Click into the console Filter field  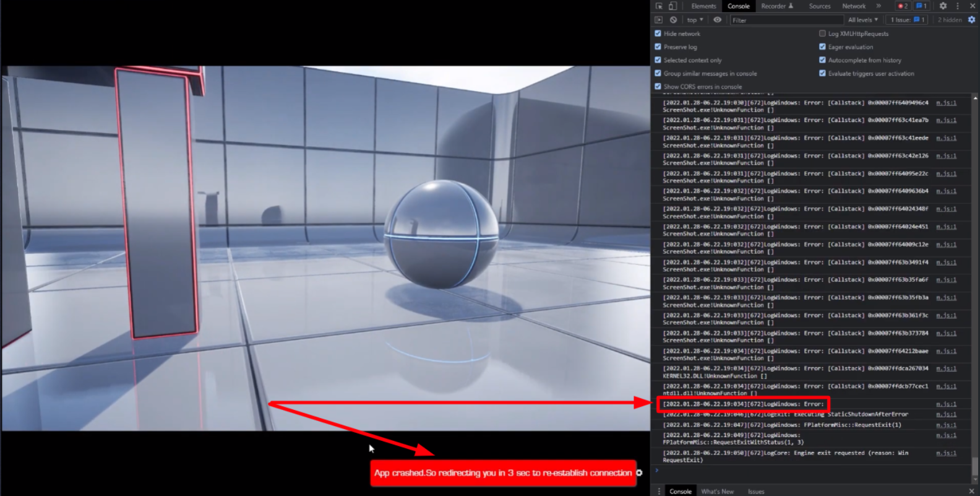point(786,20)
